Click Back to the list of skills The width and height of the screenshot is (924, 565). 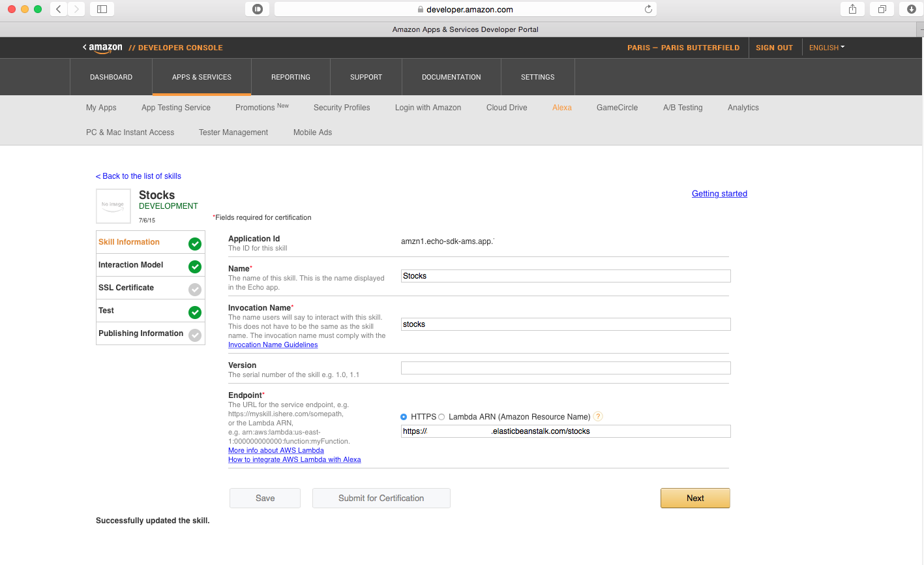tap(138, 176)
